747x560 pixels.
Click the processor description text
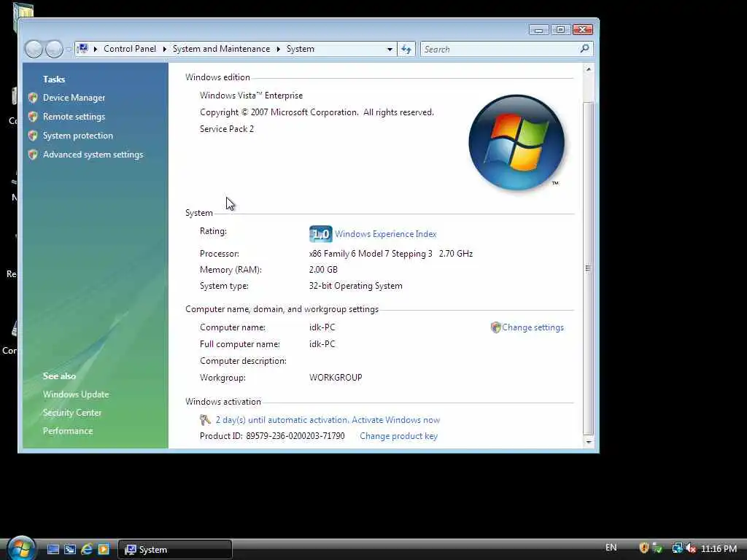pyautogui.click(x=391, y=254)
